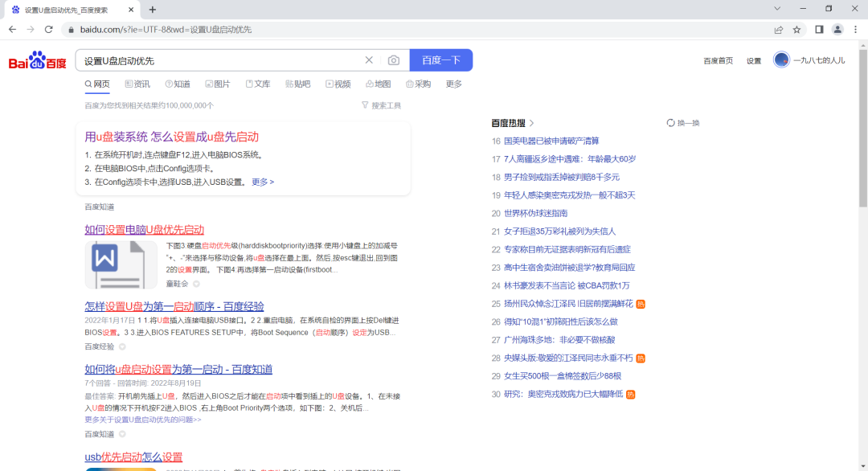Open the Chrome three-dot menu
This screenshot has height=471, width=868.
[855, 29]
